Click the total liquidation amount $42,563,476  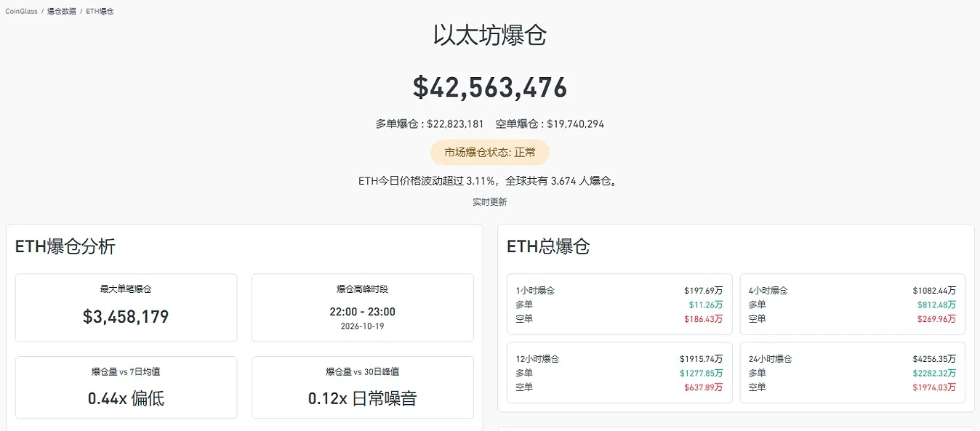pyautogui.click(x=490, y=87)
